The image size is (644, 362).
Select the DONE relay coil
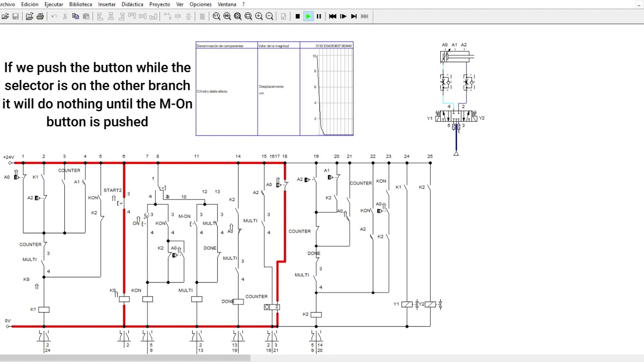click(238, 302)
